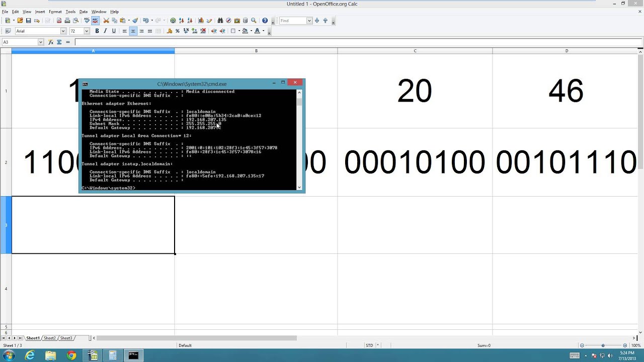Sort Ascending icon in toolbar
Screen dimensions: 644x362
pyautogui.click(x=182, y=21)
